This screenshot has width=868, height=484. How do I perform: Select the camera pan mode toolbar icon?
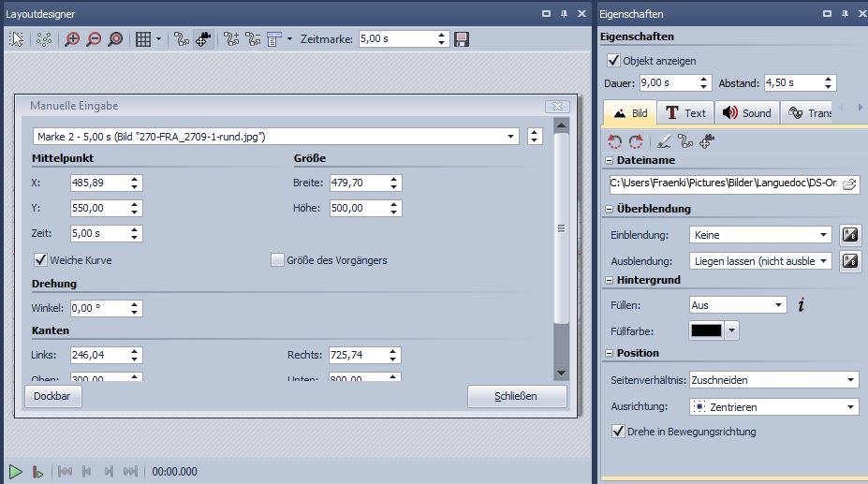(203, 39)
